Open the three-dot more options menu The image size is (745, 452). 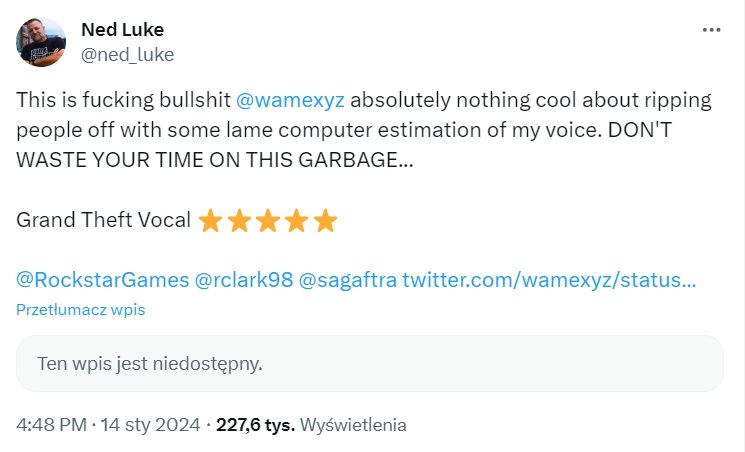(711, 30)
